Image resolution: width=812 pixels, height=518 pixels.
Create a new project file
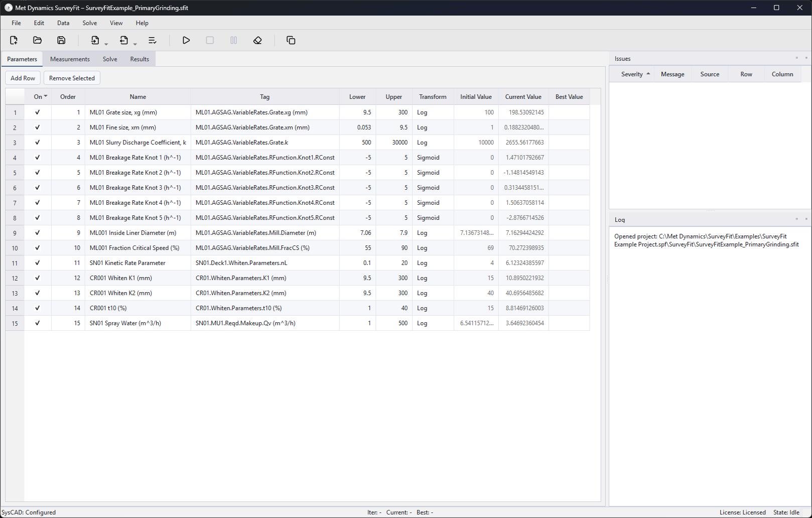point(14,40)
